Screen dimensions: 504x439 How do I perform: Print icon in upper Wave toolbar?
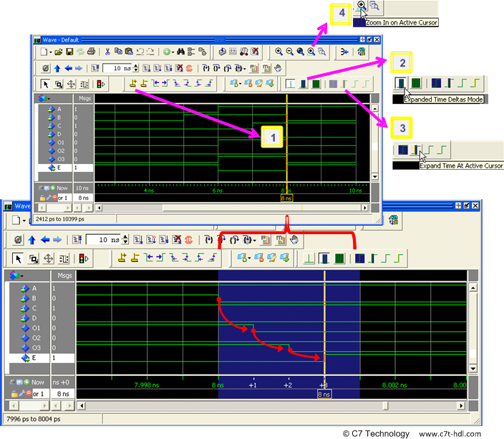tap(92, 52)
